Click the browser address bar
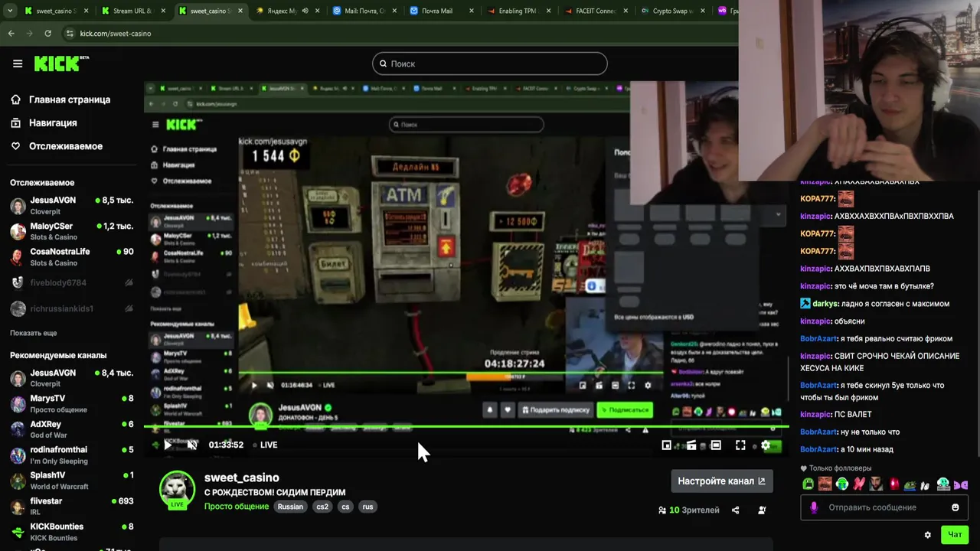The height and width of the screenshot is (551, 980). click(398, 34)
